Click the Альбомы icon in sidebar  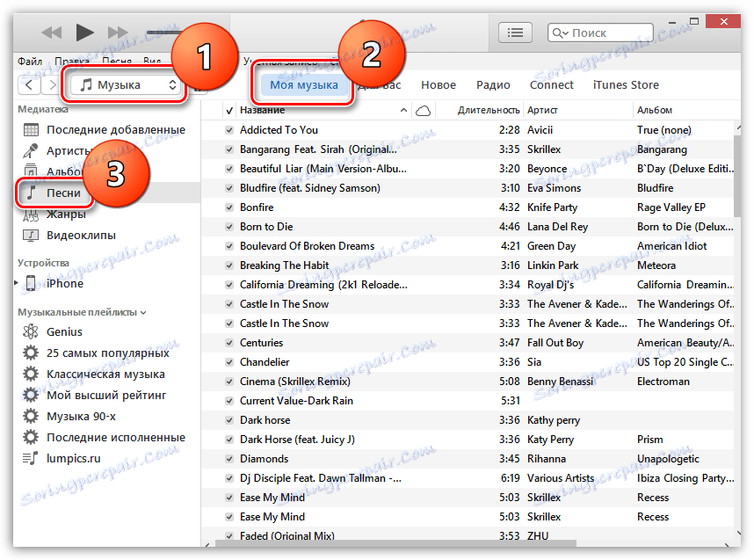tap(30, 171)
